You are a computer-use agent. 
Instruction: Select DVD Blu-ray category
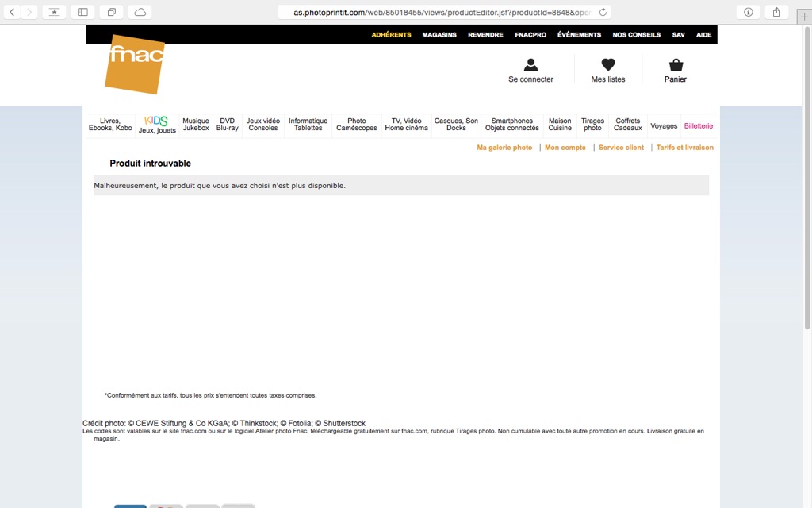[x=228, y=125]
